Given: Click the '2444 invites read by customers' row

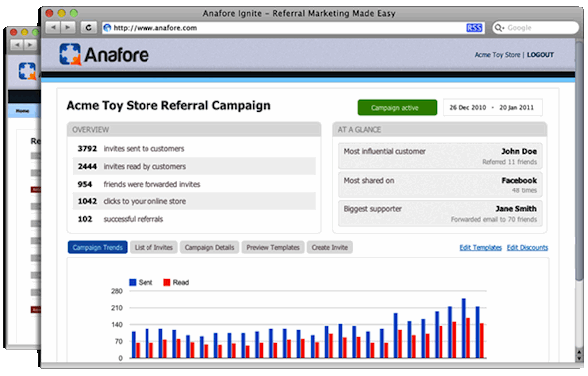Looking at the screenshot, I should coord(194,166).
